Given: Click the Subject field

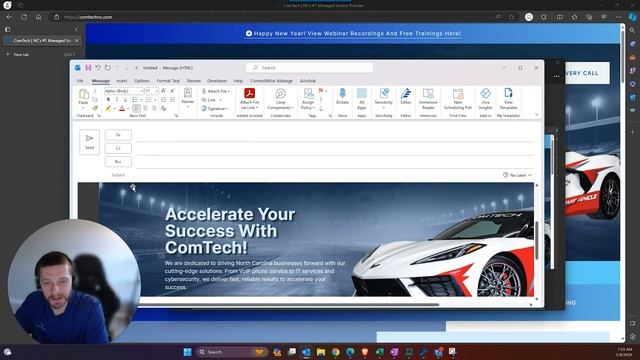Looking at the screenshot, I should pos(313,175).
